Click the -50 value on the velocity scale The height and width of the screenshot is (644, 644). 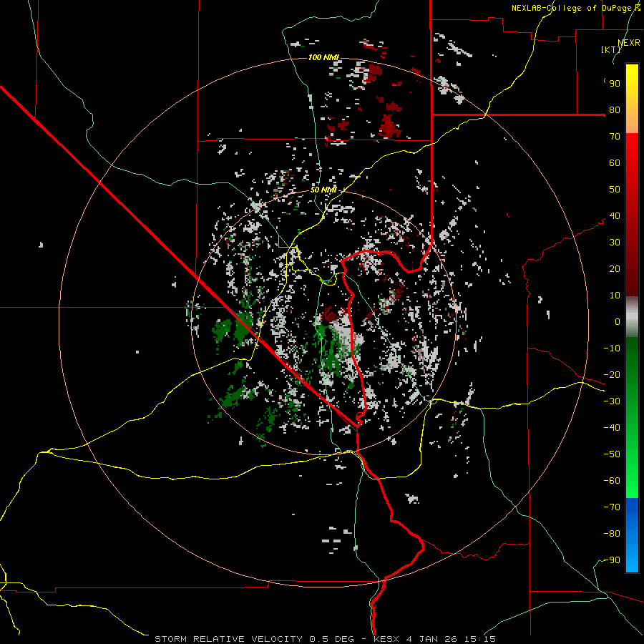point(612,454)
